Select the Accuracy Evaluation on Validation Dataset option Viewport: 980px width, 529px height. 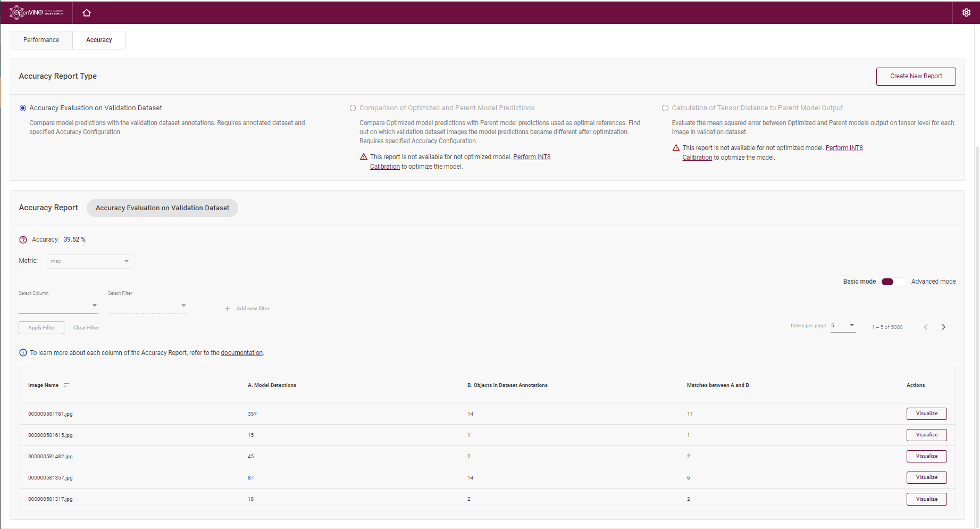coord(22,108)
